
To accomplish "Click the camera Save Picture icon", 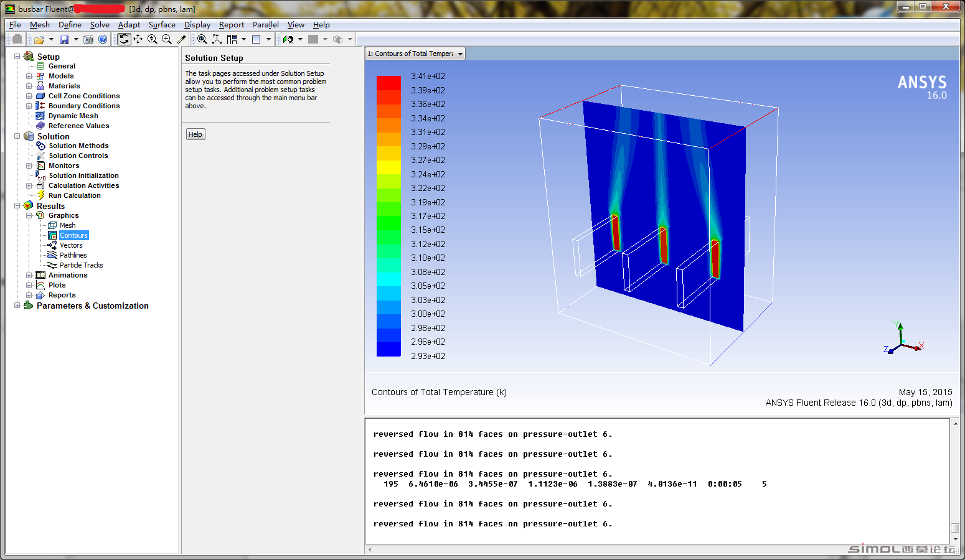I will tap(89, 39).
